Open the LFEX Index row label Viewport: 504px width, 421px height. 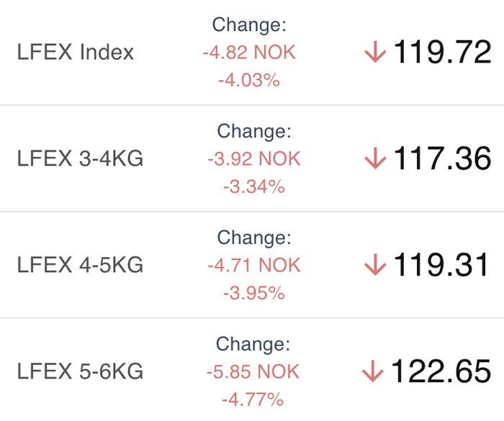[75, 52]
